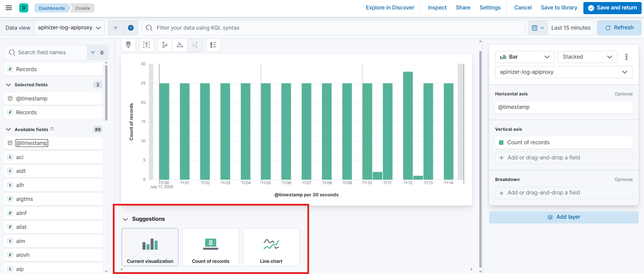The width and height of the screenshot is (644, 274).
Task: Open the Count of records vertical axis dimension
Action: [x=563, y=143]
